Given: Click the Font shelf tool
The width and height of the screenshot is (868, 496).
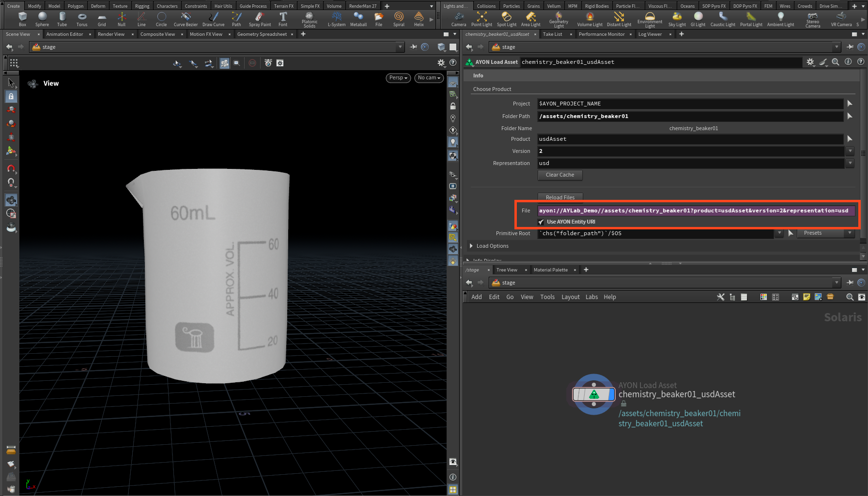Looking at the screenshot, I should (x=283, y=19).
